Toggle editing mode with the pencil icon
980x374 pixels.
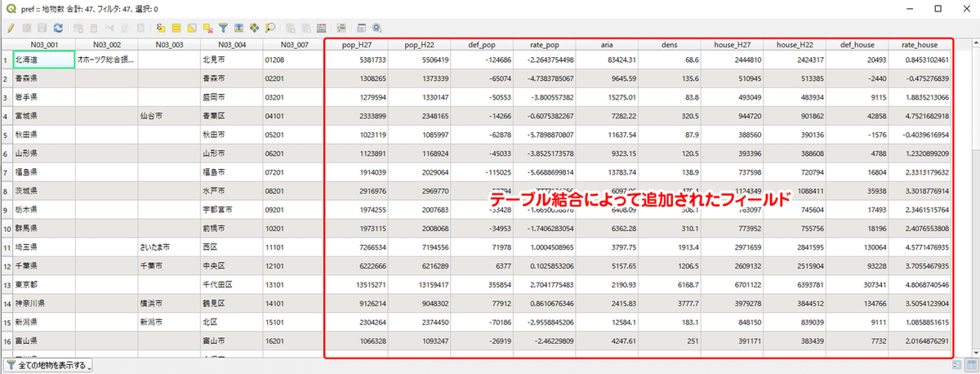coord(11,28)
